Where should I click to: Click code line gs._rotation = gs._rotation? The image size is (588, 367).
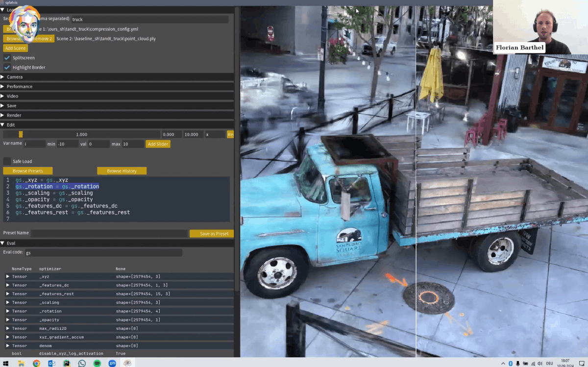[57, 187]
